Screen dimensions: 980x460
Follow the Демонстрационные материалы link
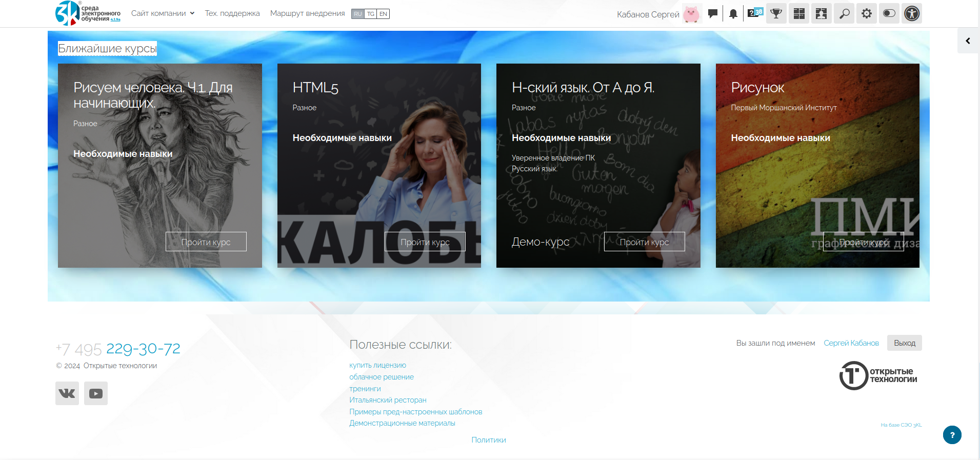[402, 423]
